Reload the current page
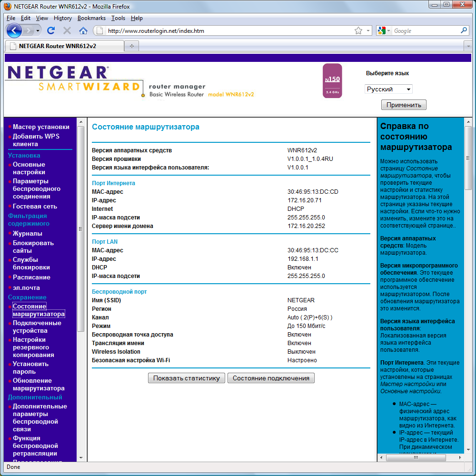The height and width of the screenshot is (476, 476). (51, 30)
